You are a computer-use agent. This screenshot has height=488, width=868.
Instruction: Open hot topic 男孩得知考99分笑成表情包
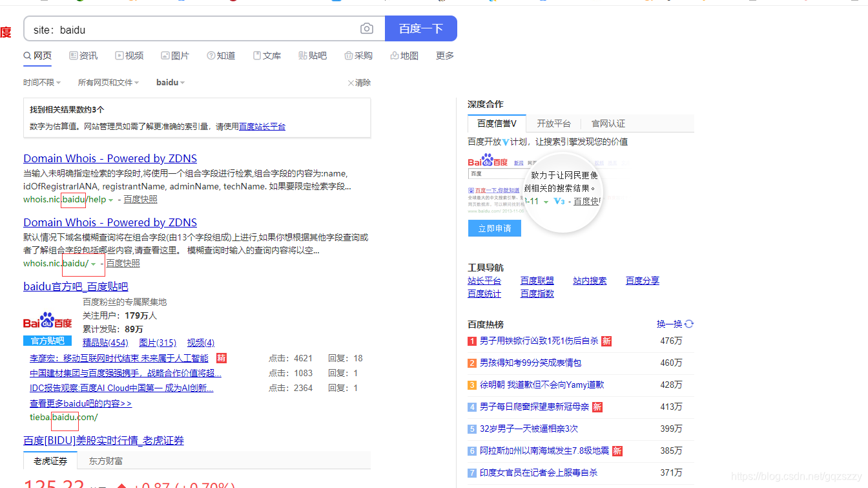pos(530,363)
